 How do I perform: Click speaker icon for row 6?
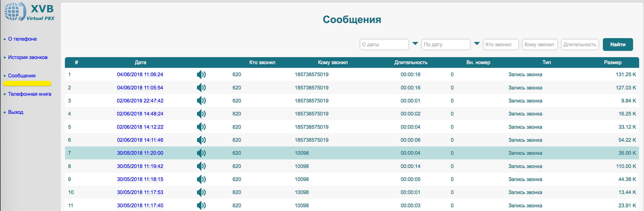201,140
